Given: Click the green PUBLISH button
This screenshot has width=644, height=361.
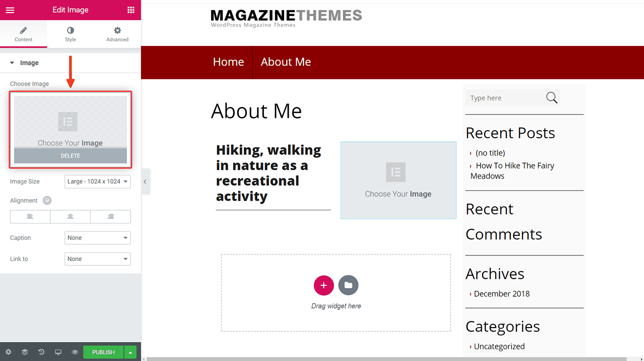Looking at the screenshot, I should (x=103, y=352).
